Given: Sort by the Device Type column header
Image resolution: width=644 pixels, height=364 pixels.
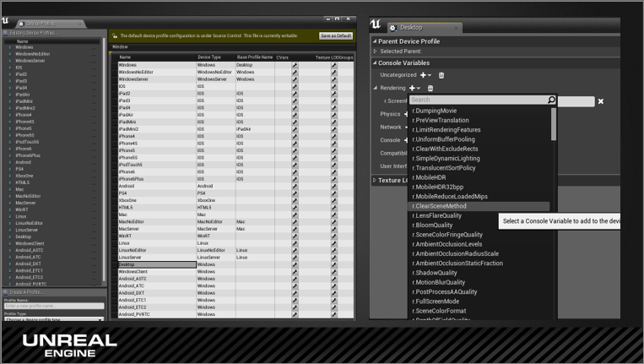Looking at the screenshot, I should [x=209, y=57].
